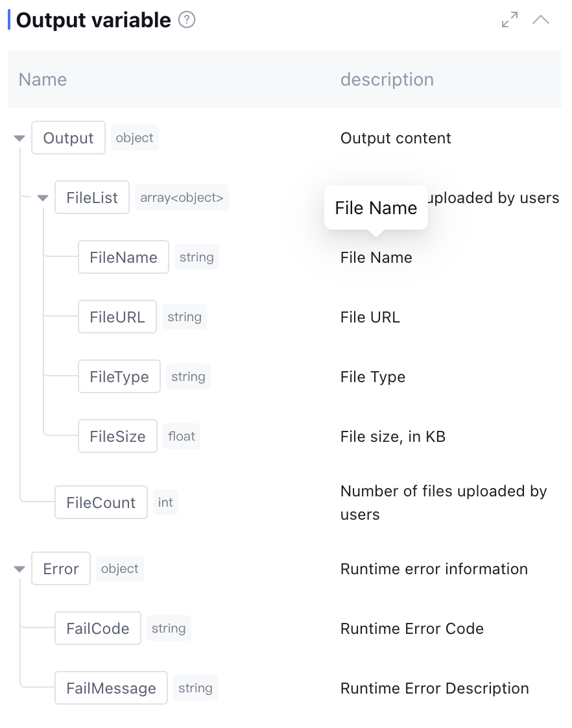The image size is (572, 728).
Task: Click the File Name description text
Action: pyautogui.click(x=376, y=258)
